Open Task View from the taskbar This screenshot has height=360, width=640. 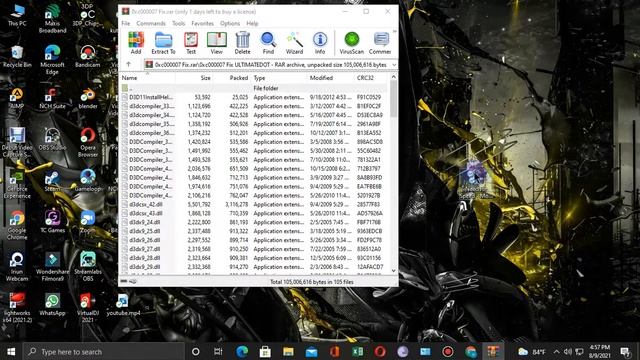pos(218,351)
